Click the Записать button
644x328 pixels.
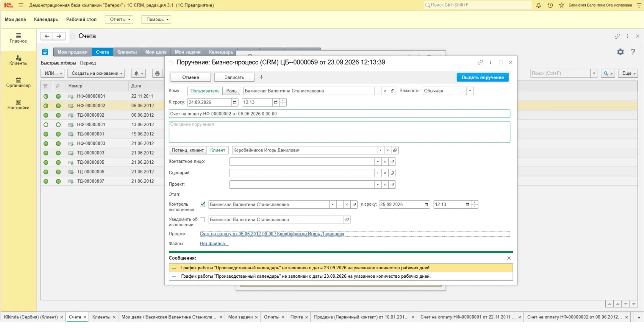(x=234, y=77)
